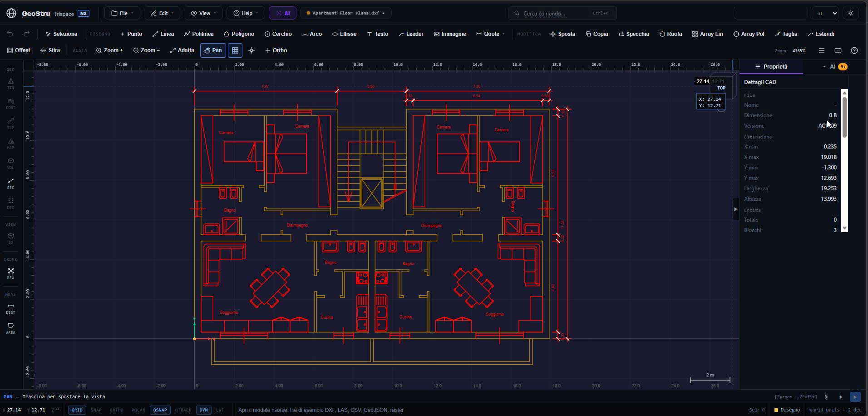Viewport: 868px width, 416px height.
Task: Select the CONT contours tool
Action: (10, 104)
